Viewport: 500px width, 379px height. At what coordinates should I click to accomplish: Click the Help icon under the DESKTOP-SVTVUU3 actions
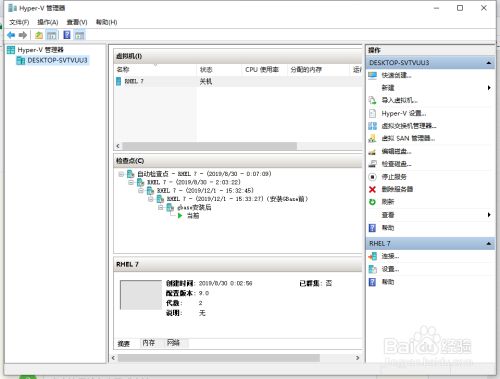tap(372, 228)
